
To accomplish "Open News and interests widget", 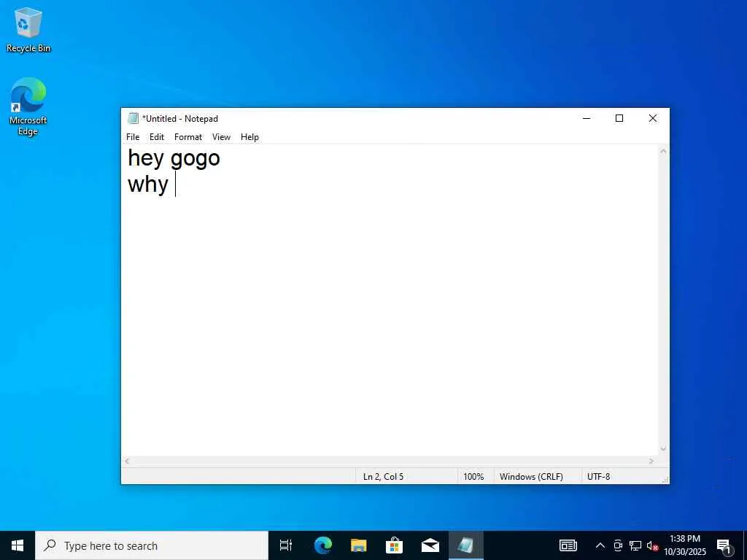I will [x=568, y=545].
